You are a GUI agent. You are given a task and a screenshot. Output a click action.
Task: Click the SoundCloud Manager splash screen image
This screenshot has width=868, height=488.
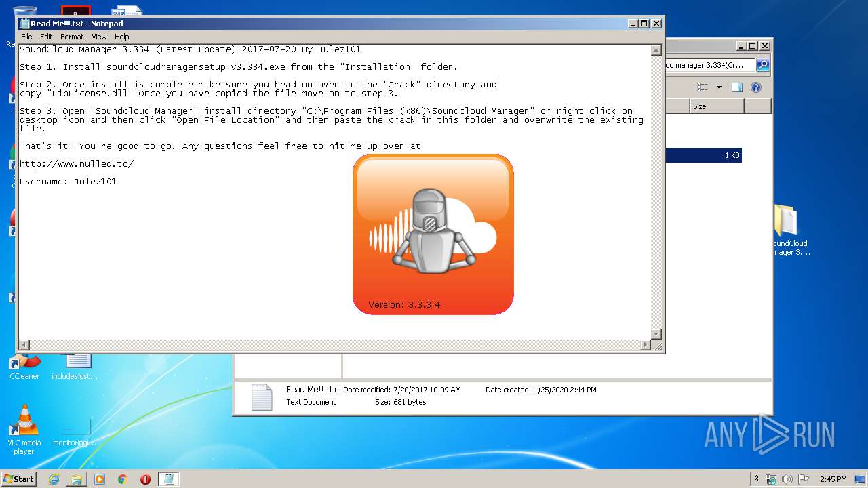433,235
